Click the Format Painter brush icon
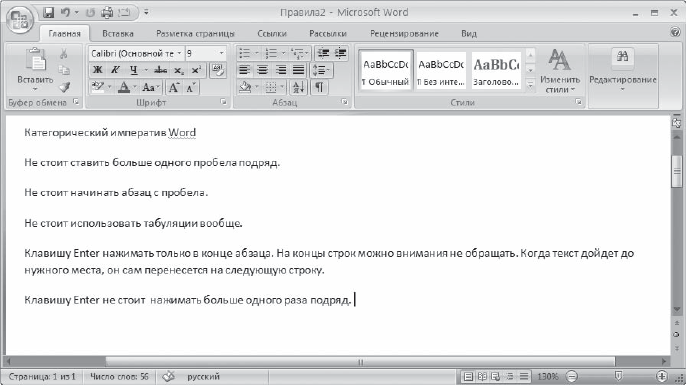686x385 pixels. pyautogui.click(x=64, y=87)
